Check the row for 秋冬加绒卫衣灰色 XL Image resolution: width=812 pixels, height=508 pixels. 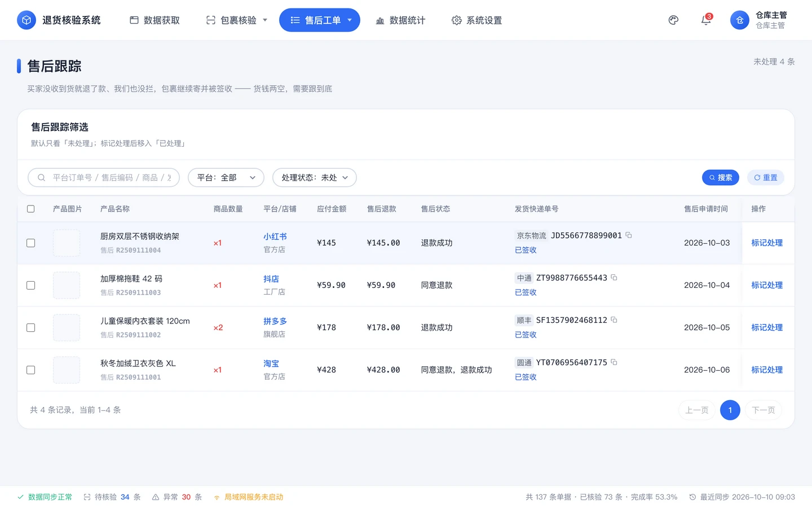tap(31, 370)
